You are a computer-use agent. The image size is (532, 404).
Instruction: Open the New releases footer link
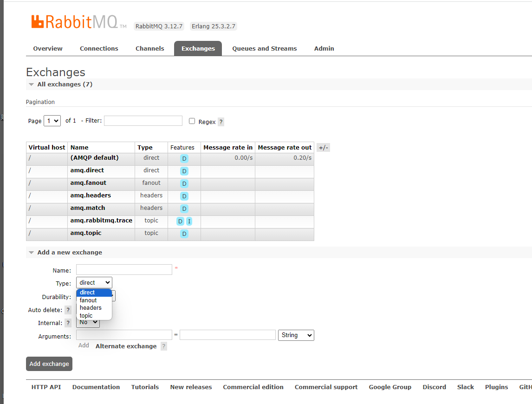(x=191, y=387)
